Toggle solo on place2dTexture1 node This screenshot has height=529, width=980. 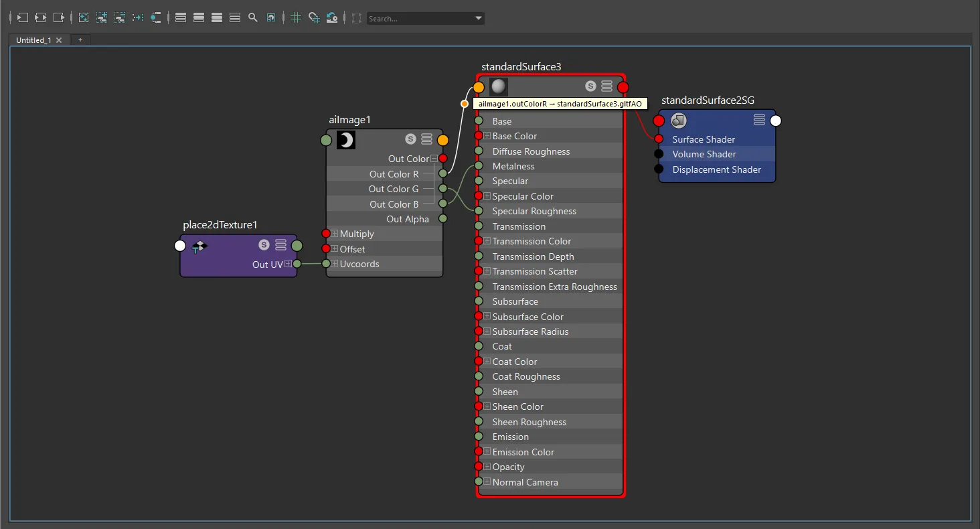point(264,245)
